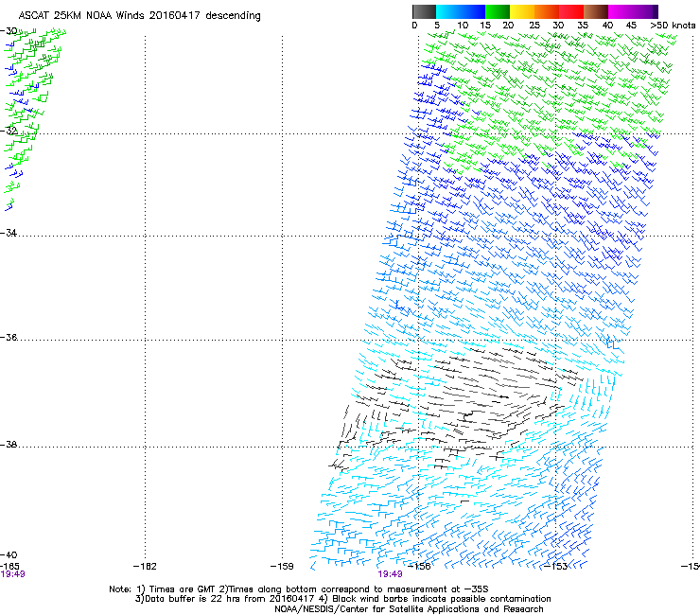The width and height of the screenshot is (700, 615).
Task: Select the gray 0-5 knots color segment
Action: 424,11
